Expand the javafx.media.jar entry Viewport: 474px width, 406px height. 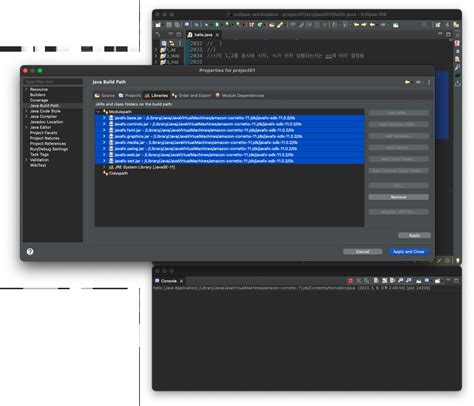[104, 142]
